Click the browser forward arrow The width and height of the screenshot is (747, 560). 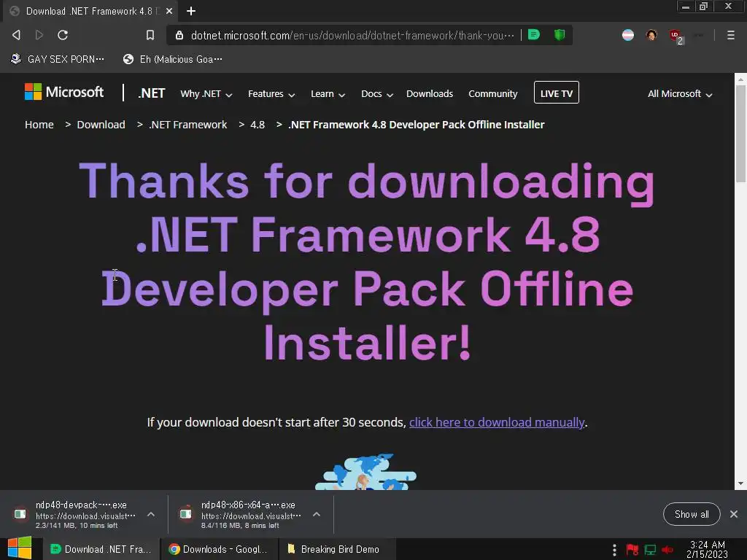pyautogui.click(x=39, y=35)
